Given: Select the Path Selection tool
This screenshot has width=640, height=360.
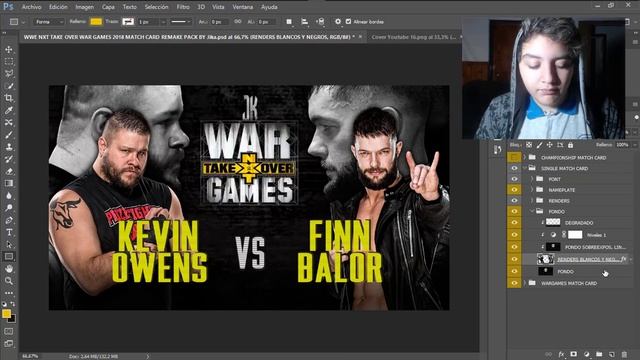Looking at the screenshot, I should pyautogui.click(x=9, y=244).
